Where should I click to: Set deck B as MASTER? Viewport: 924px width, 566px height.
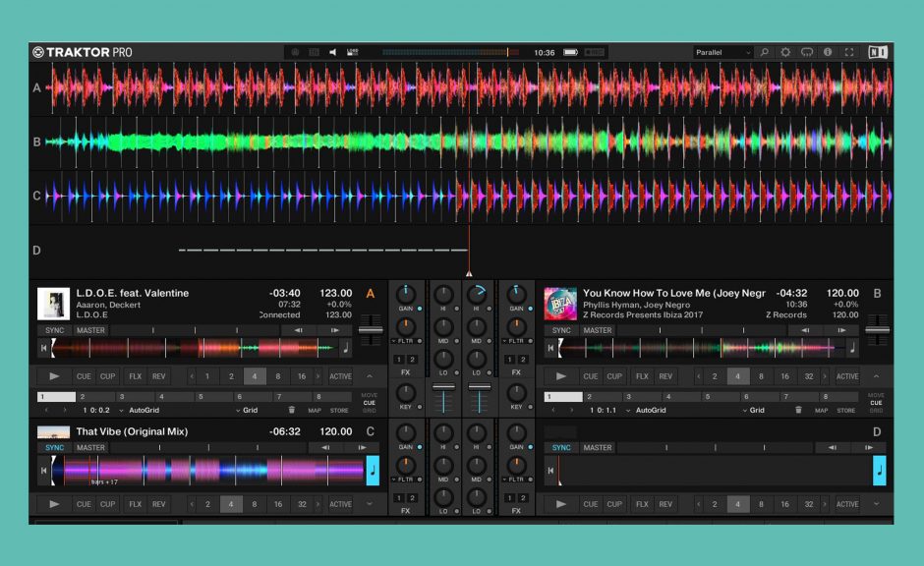pyautogui.click(x=597, y=330)
